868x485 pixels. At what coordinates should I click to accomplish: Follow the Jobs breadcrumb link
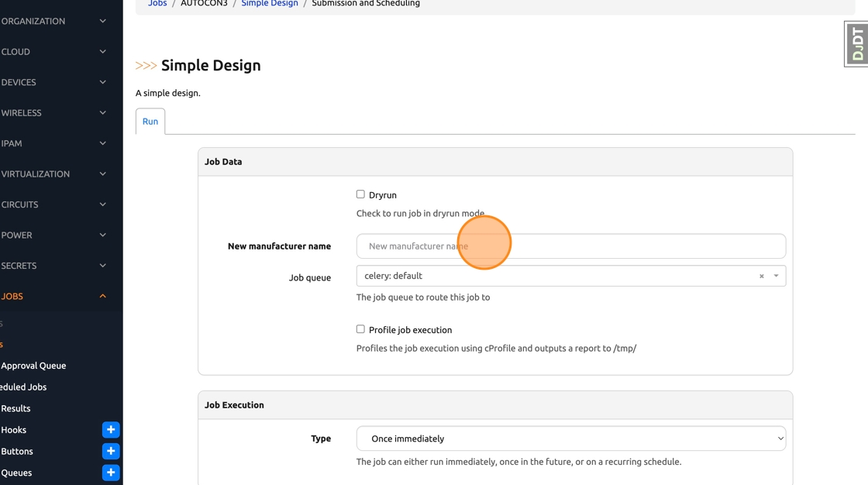click(x=157, y=4)
